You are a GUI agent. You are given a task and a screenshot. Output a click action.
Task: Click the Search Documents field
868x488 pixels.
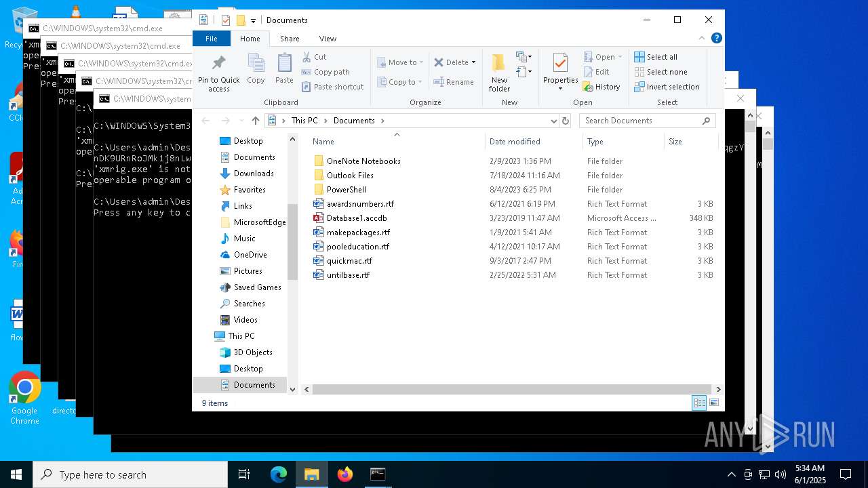tap(648, 121)
